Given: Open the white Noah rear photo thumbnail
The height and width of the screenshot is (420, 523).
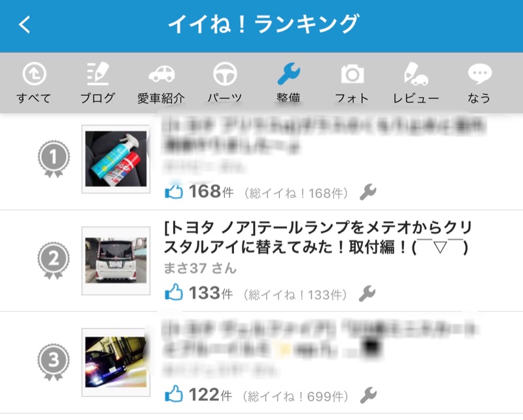Looking at the screenshot, I should 116,261.
